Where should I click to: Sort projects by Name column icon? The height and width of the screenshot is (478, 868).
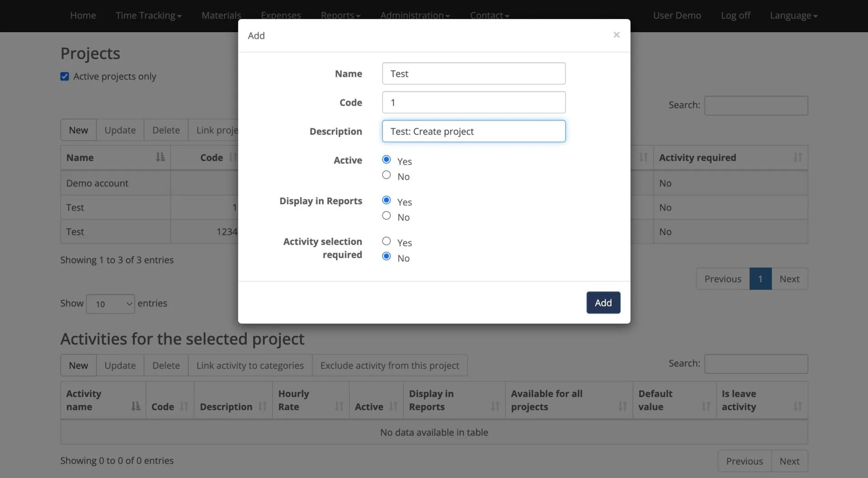click(160, 157)
